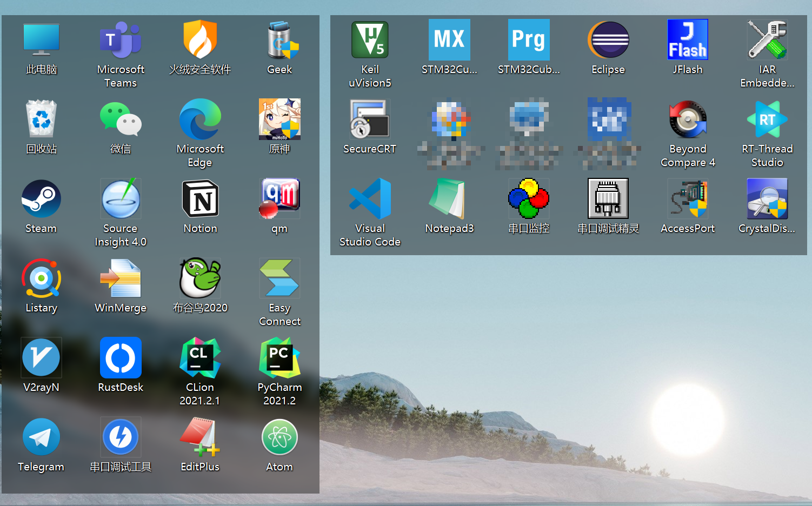Click the SecureCRT icon

click(370, 119)
